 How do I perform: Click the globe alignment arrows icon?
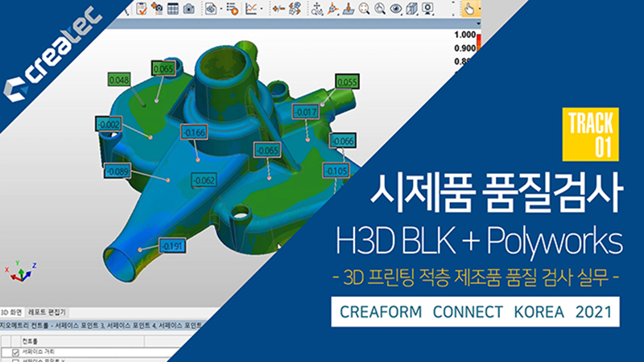click(x=295, y=9)
